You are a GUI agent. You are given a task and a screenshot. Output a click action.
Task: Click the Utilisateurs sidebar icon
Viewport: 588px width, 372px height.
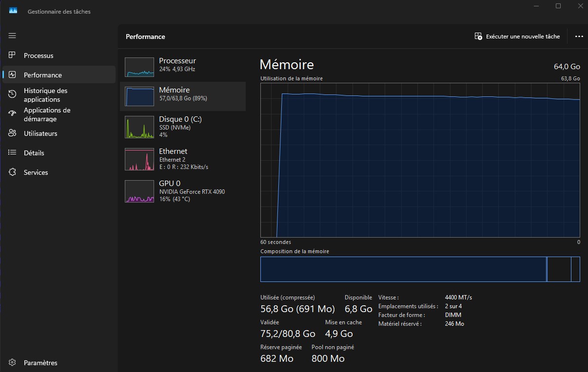[x=13, y=133]
